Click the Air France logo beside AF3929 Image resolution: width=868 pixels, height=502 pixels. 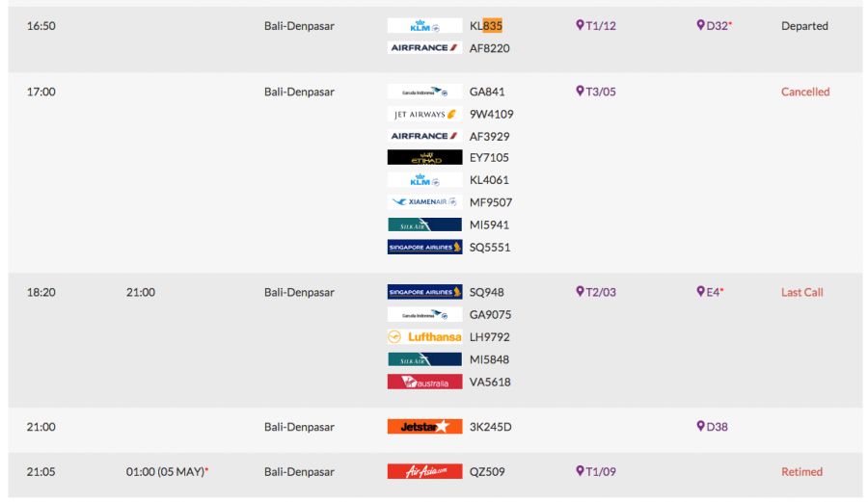pos(424,136)
